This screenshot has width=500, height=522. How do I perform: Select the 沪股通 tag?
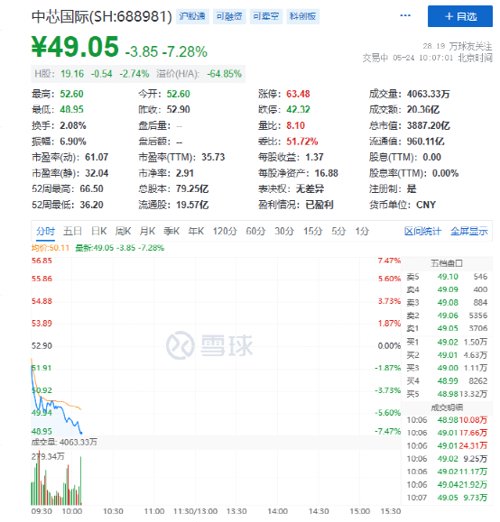click(x=192, y=16)
